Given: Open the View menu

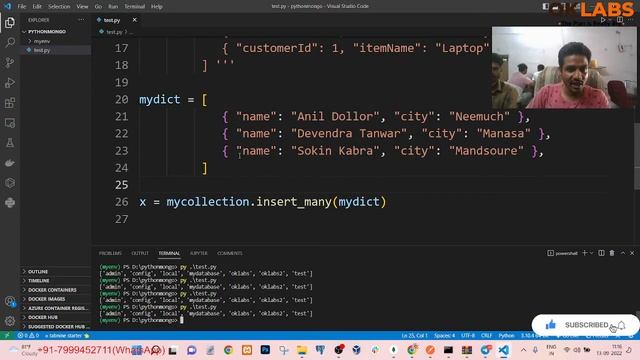Looking at the screenshot, I should click(82, 7).
